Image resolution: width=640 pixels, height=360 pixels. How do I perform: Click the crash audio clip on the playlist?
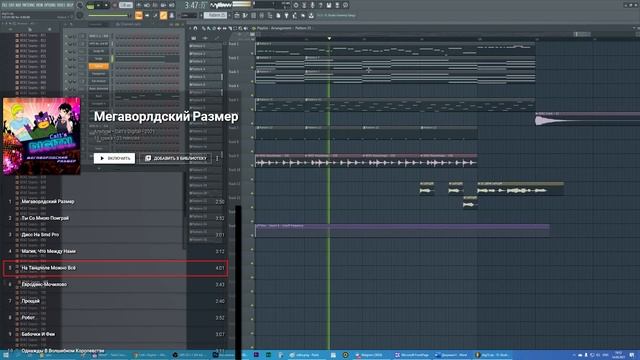(x=587, y=119)
